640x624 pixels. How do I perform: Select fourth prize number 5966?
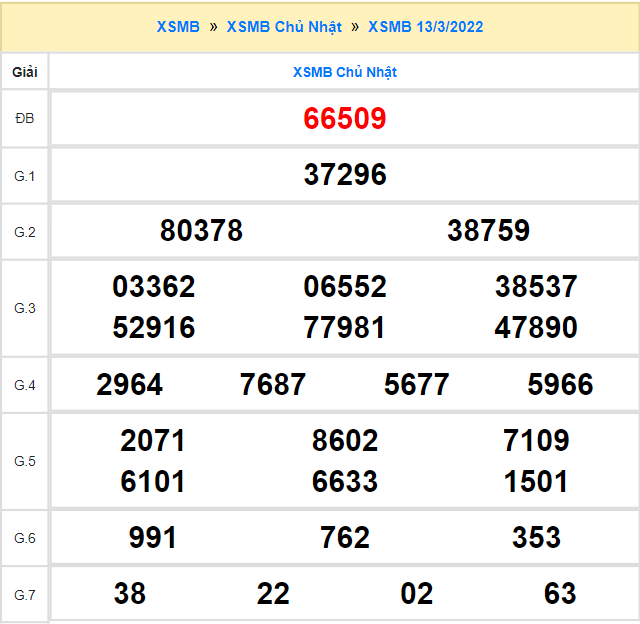pyautogui.click(x=560, y=384)
